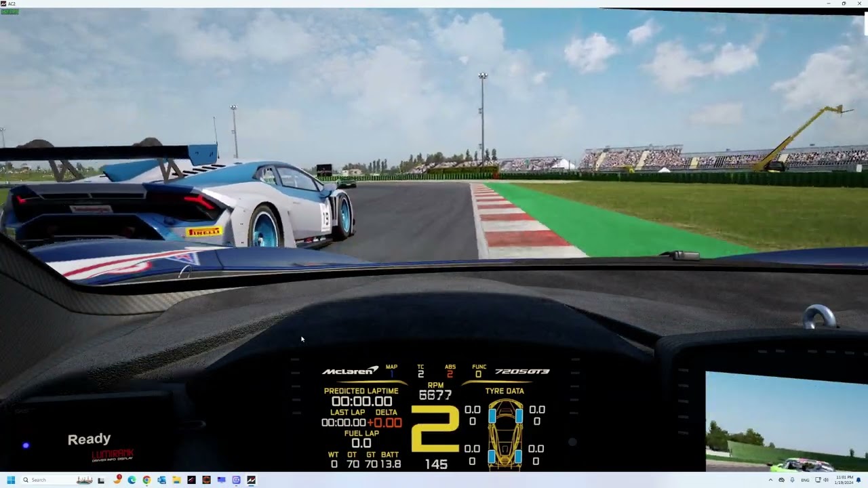
Task: Switch to Google Chrome on the taskbar
Action: (146, 480)
